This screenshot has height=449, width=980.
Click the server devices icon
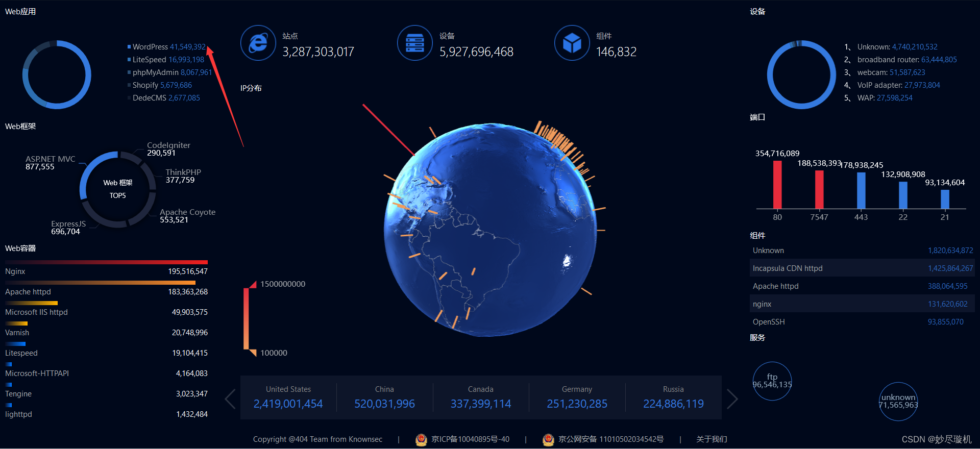pyautogui.click(x=415, y=43)
